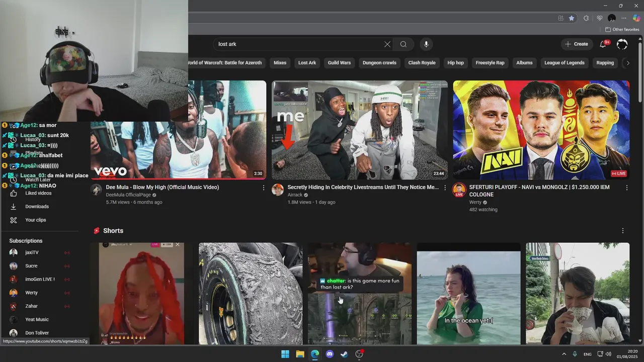
Task: Open the imoGen LIVE ! subscription
Action: pyautogui.click(x=40, y=279)
